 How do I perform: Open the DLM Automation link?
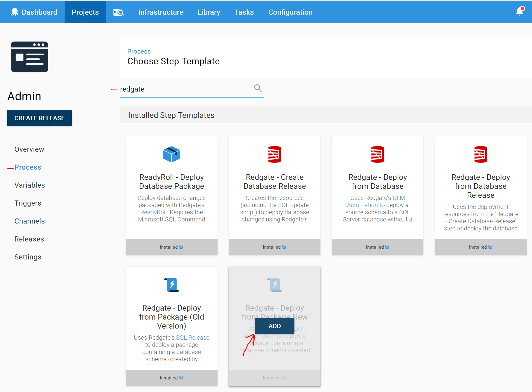coord(376,201)
